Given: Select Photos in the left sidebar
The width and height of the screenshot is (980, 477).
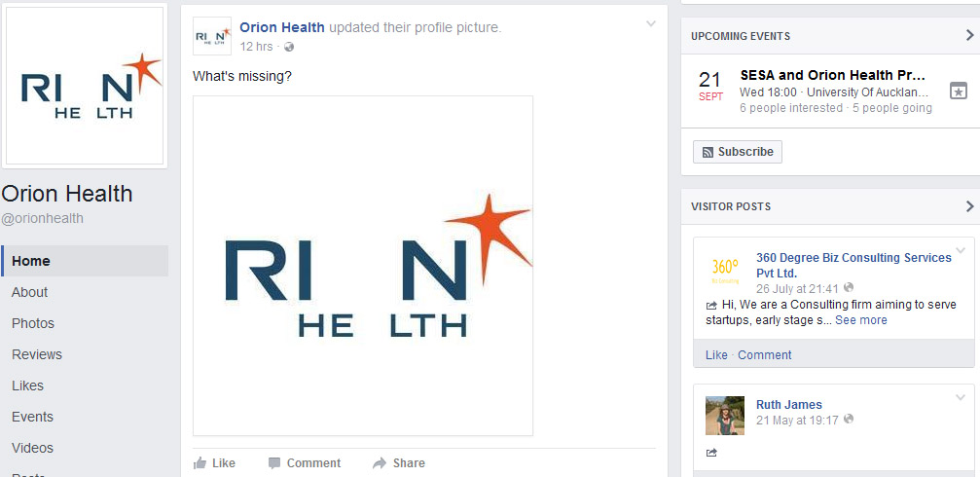Looking at the screenshot, I should (x=32, y=323).
